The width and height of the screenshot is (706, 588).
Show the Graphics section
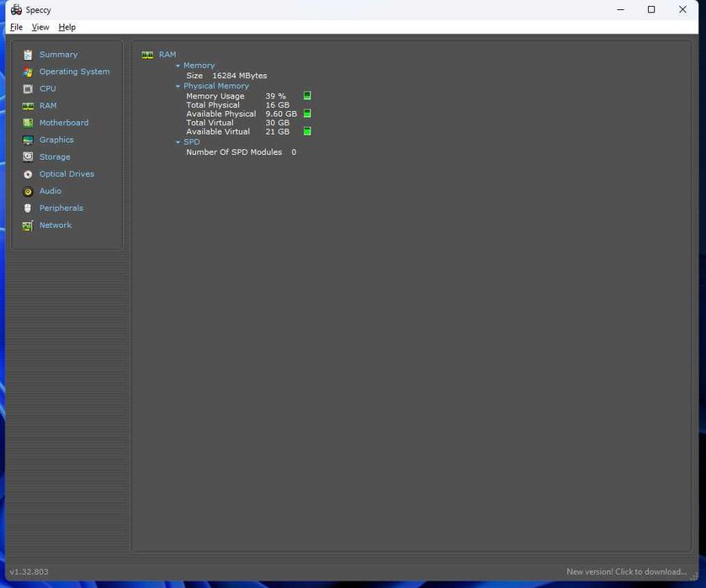point(56,140)
